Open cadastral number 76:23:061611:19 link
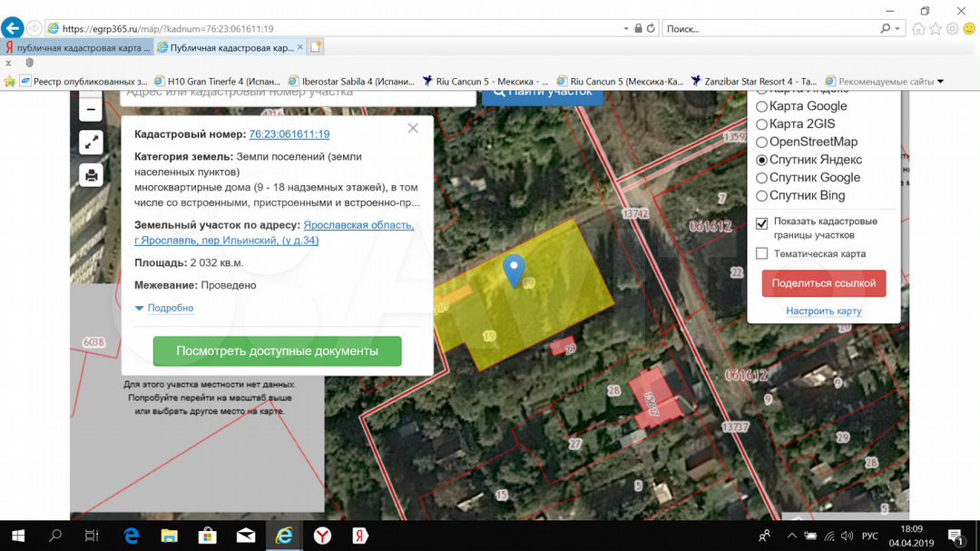The image size is (980, 551). point(289,134)
